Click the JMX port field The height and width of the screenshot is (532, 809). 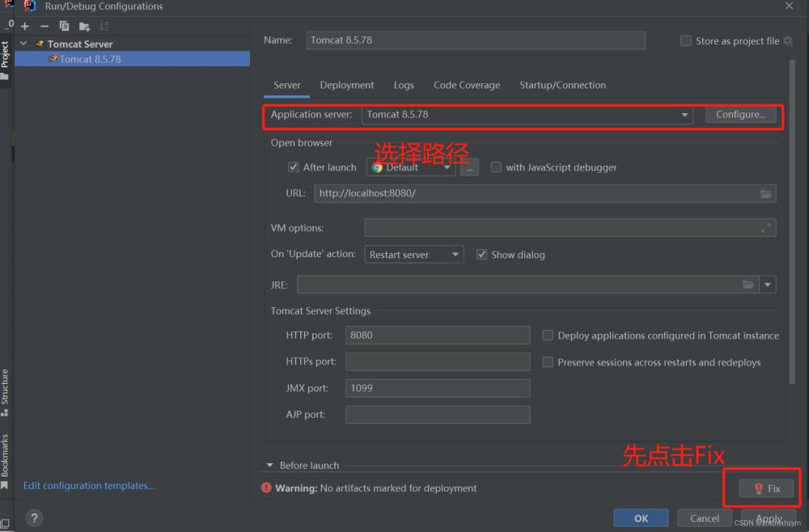[x=438, y=388]
